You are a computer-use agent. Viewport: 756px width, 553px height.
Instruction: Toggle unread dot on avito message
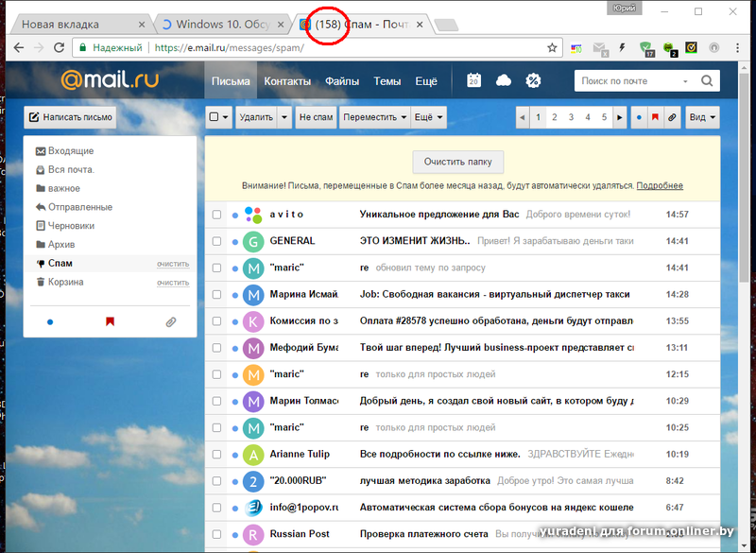[x=235, y=215]
